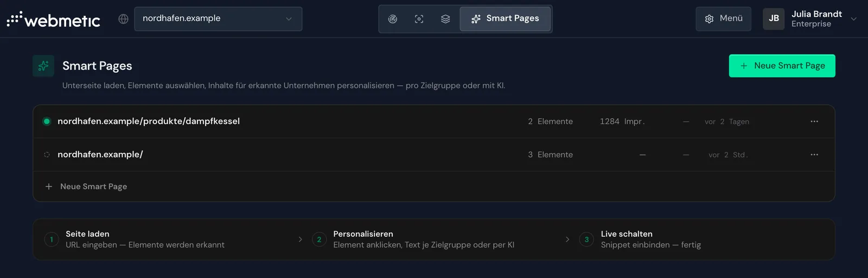Open the Menü button

[x=724, y=19]
